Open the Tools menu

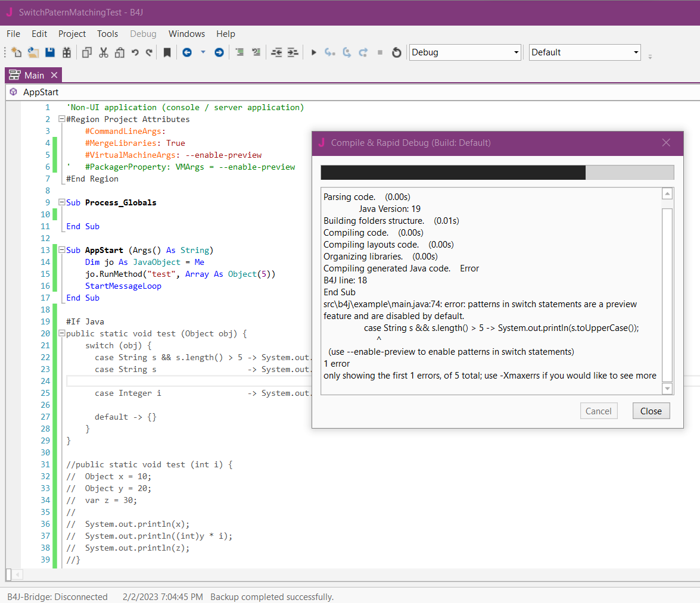pyautogui.click(x=108, y=34)
